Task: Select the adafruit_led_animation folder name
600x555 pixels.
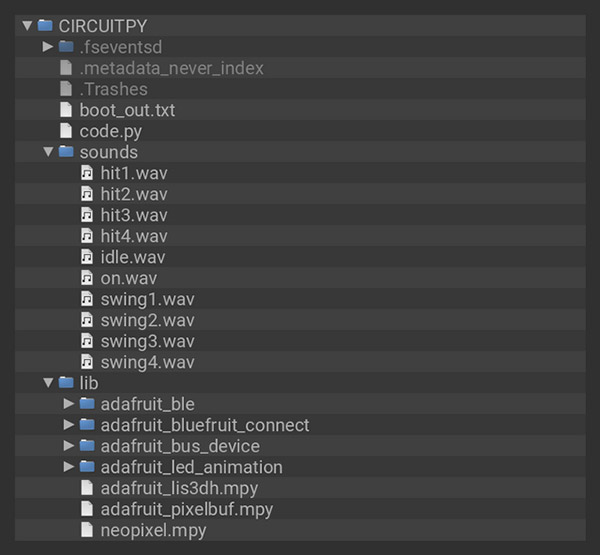Action: [x=192, y=467]
